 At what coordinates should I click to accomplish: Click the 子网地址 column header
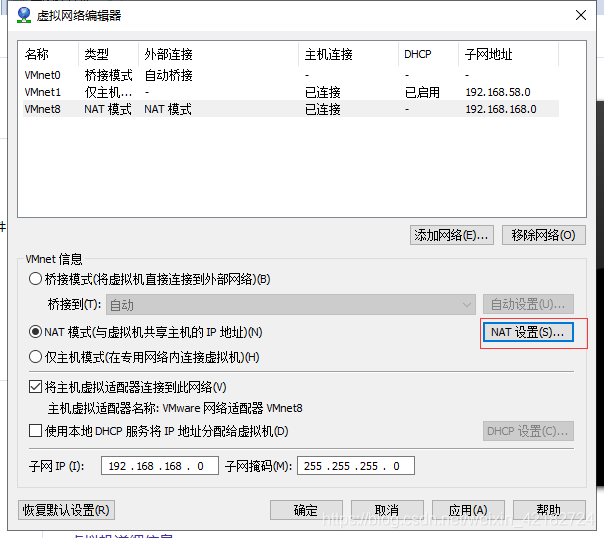click(508, 54)
